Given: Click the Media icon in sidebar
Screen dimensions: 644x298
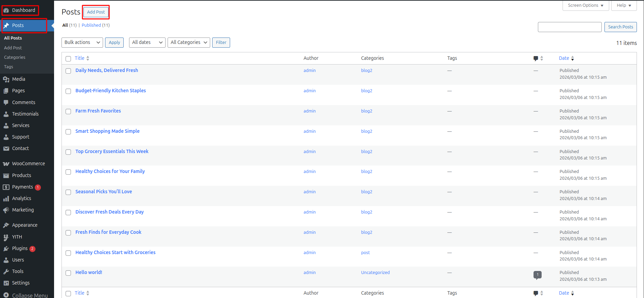Looking at the screenshot, I should [x=6, y=79].
